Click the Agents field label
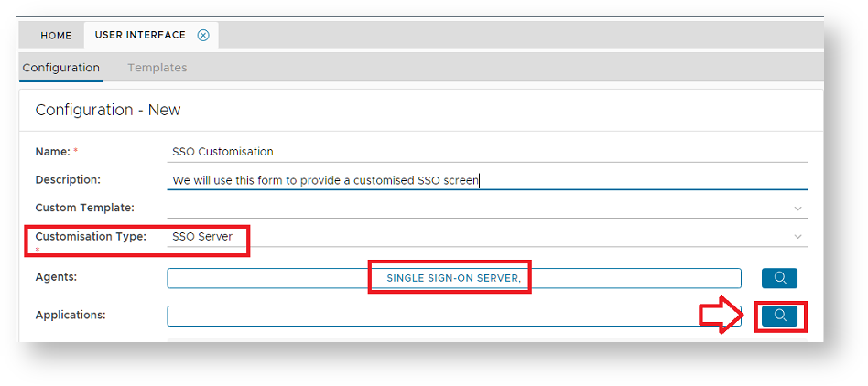This screenshot has height=386, width=868. click(55, 276)
